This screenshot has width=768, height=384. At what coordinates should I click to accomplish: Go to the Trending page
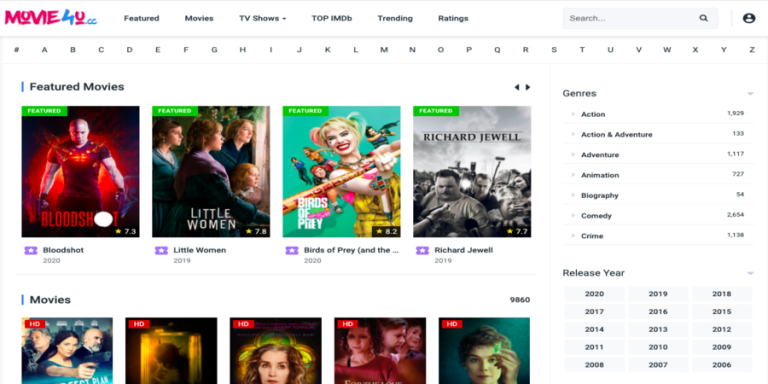click(x=395, y=18)
